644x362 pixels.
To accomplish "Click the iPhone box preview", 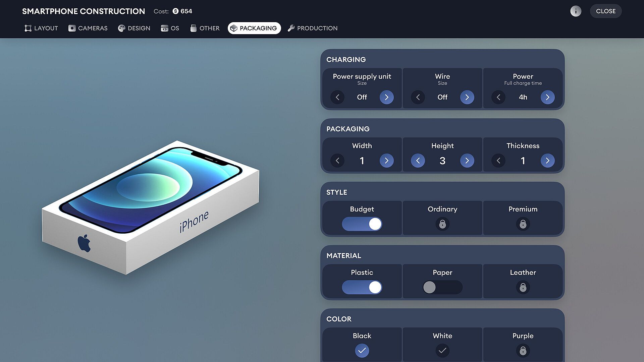I will pyautogui.click(x=151, y=208).
